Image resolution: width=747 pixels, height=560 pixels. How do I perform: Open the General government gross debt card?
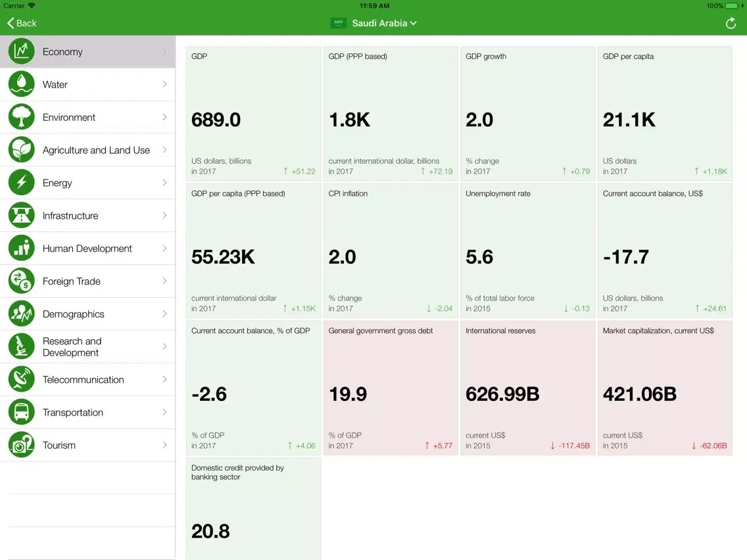click(390, 388)
